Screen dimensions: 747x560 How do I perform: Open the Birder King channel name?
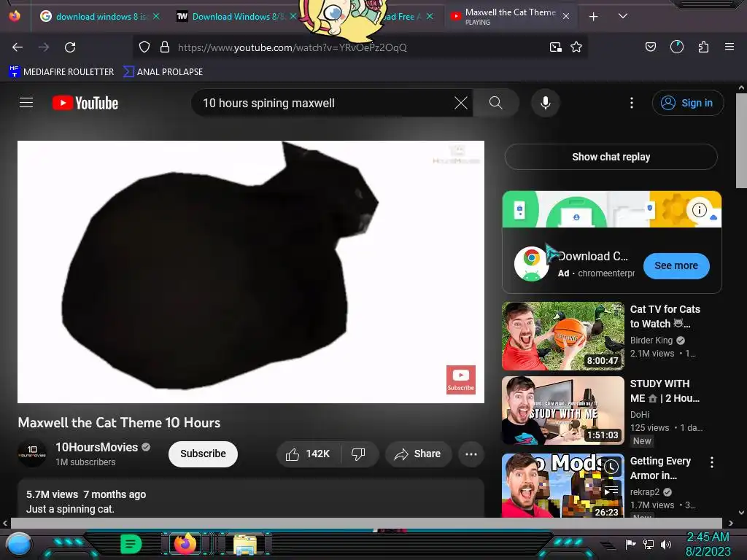[651, 341]
